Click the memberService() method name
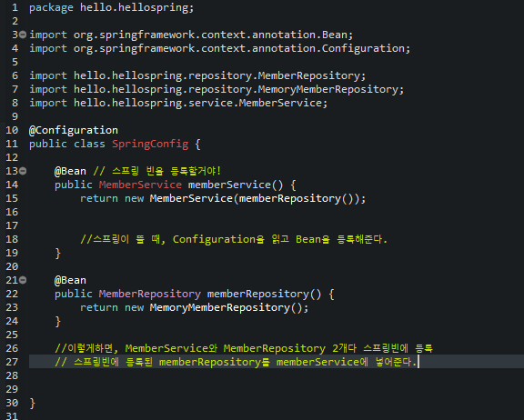 pos(236,185)
